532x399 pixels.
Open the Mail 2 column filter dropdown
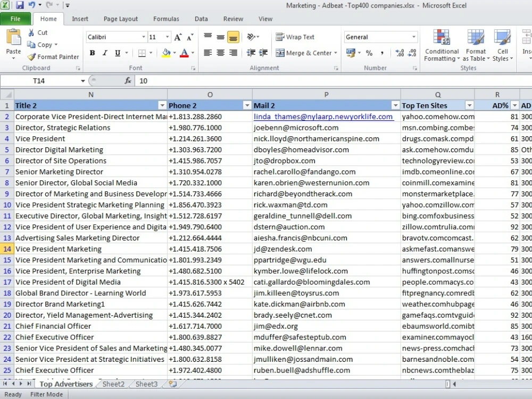pos(395,105)
